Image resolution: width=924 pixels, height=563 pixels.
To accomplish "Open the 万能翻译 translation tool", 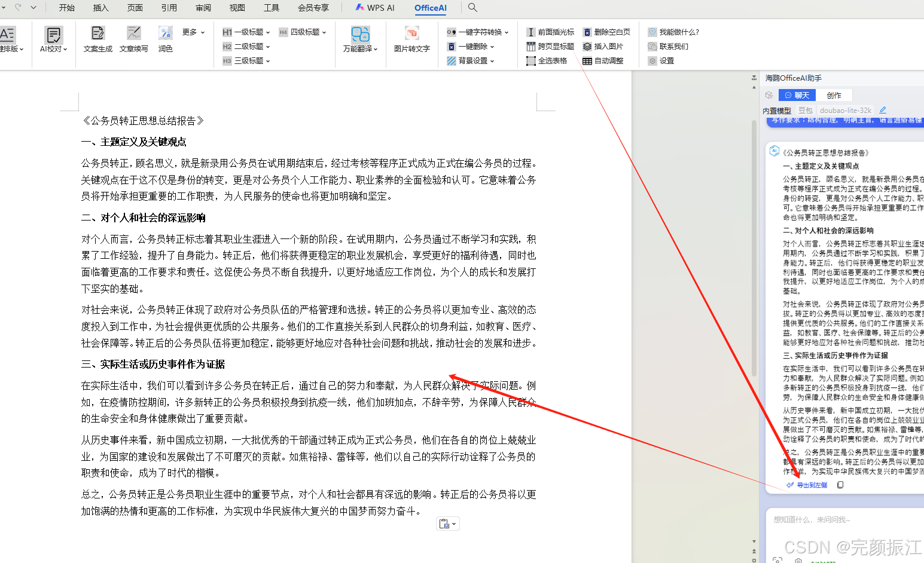I will pyautogui.click(x=360, y=39).
